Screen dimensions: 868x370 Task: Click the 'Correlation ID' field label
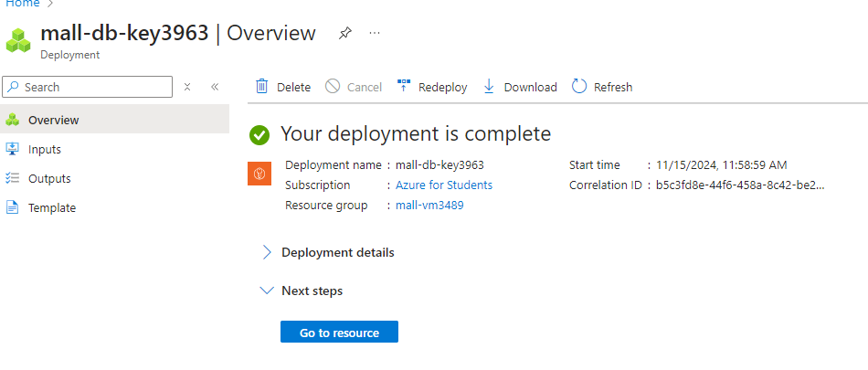pyautogui.click(x=606, y=185)
